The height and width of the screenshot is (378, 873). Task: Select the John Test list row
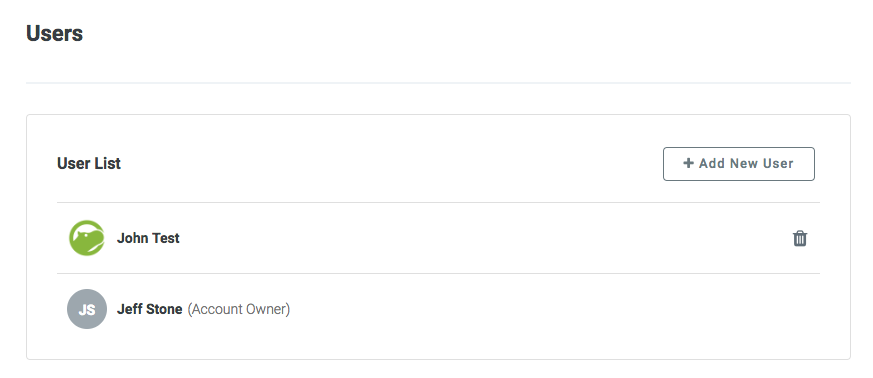(x=438, y=238)
